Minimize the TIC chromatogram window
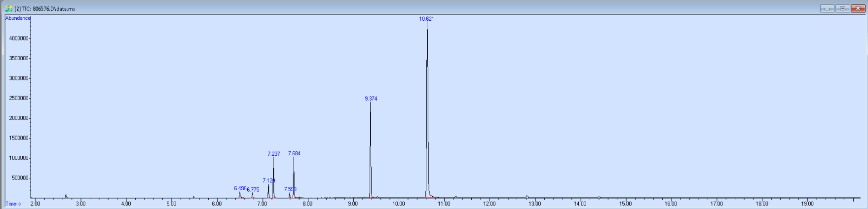 [827, 8]
